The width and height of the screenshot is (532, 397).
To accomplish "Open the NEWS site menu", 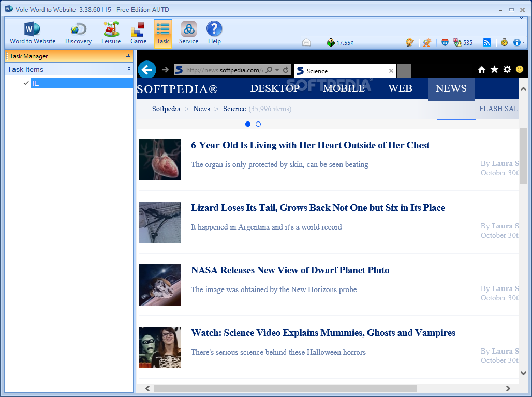I will click(x=451, y=89).
